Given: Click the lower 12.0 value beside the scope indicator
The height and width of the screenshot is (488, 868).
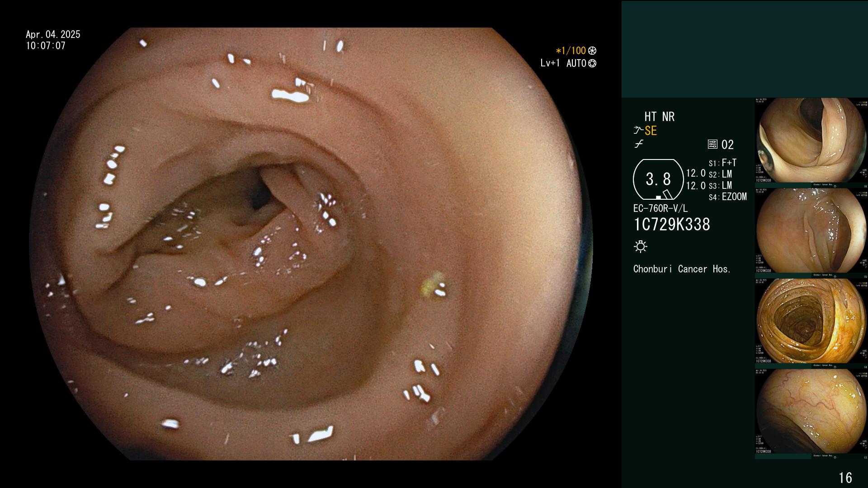Looking at the screenshot, I should (696, 186).
